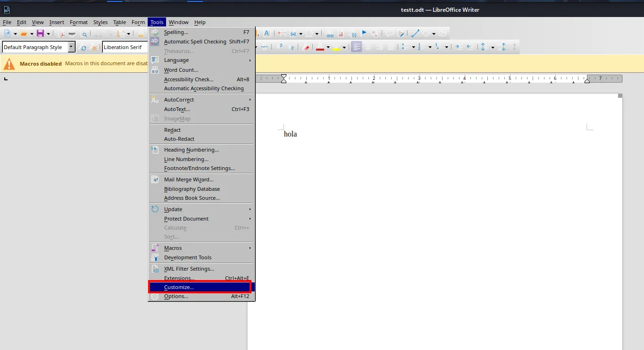
Task: Click Development Tools menu entry
Action: (202, 257)
